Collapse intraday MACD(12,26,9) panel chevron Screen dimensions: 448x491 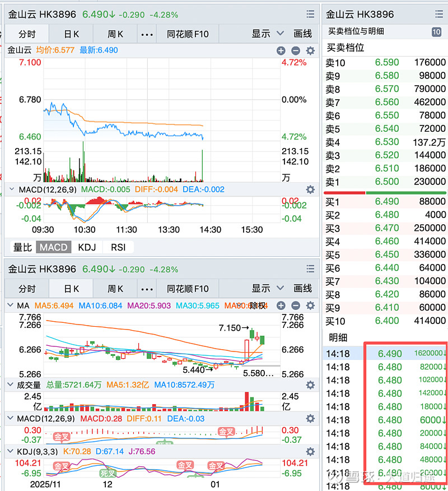12,189
